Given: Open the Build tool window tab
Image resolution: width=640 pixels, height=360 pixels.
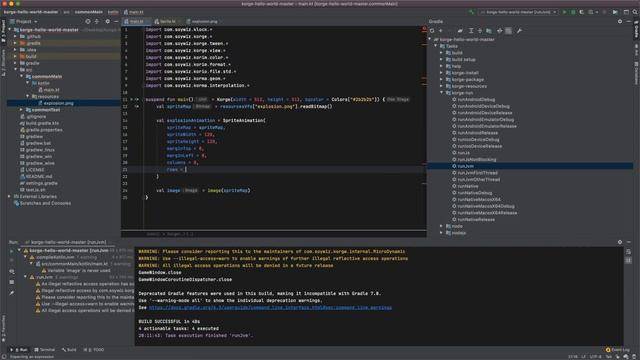Looking at the screenshot, I should 69,350.
